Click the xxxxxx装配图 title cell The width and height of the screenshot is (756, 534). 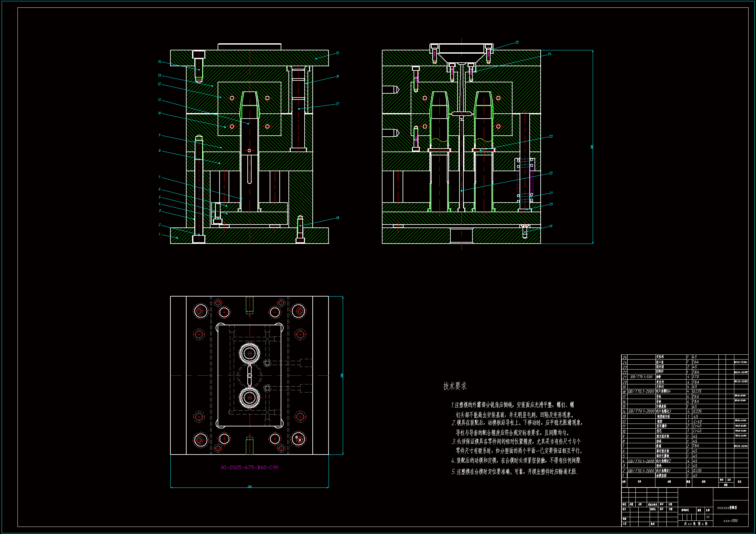(727, 508)
